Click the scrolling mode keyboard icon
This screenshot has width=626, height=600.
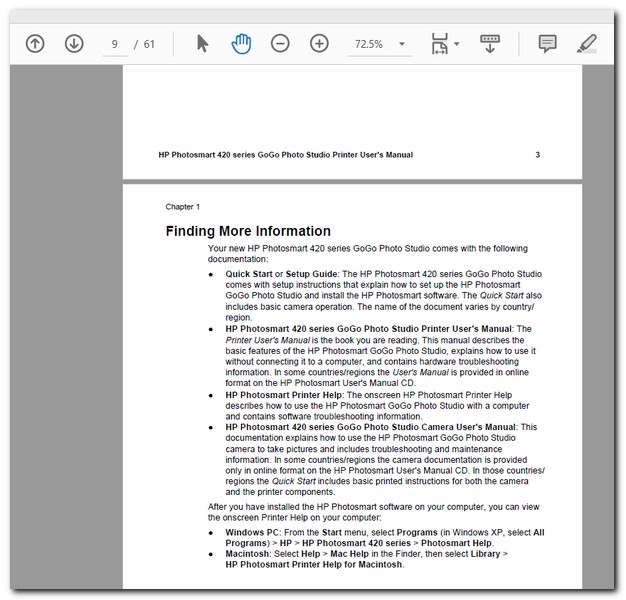[490, 44]
